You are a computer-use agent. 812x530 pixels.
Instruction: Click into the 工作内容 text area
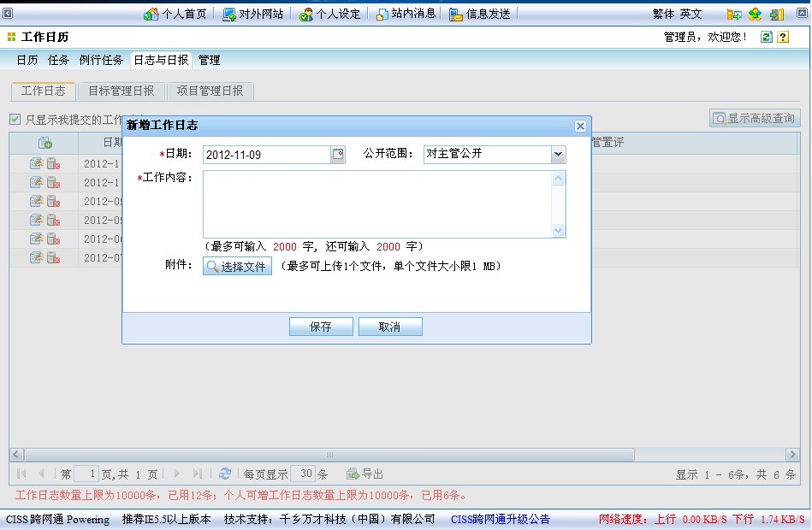pyautogui.click(x=376, y=204)
